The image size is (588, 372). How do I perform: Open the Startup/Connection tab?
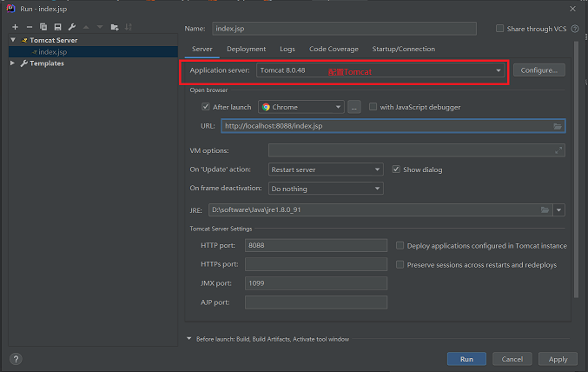(x=403, y=50)
